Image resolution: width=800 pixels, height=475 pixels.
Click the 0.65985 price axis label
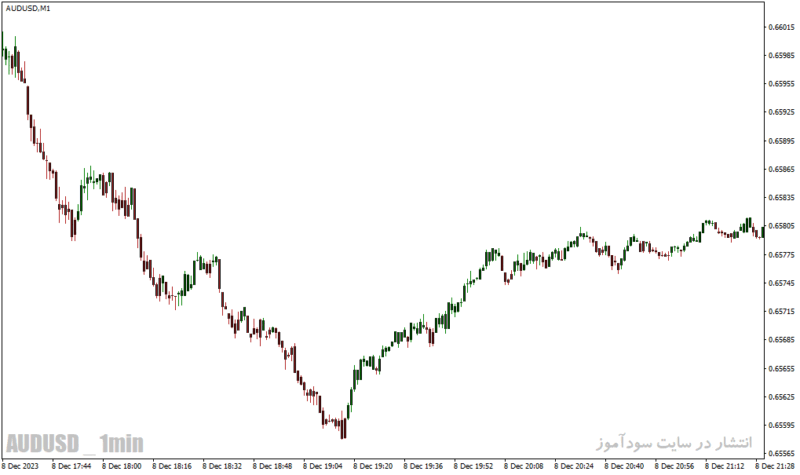[782, 55]
